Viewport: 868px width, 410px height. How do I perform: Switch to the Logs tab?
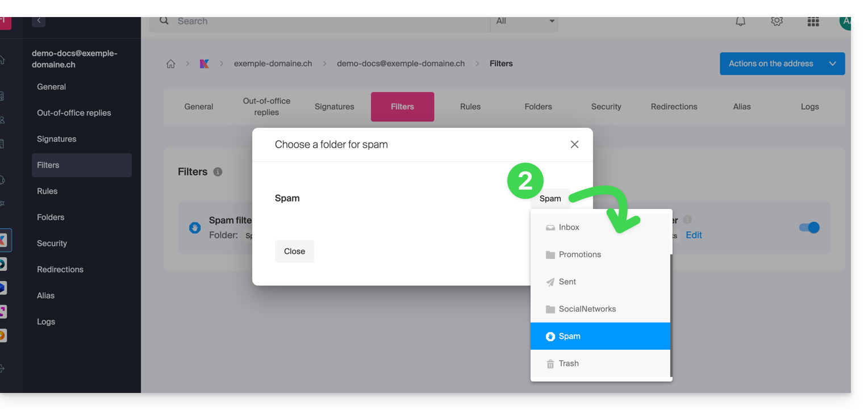(810, 107)
